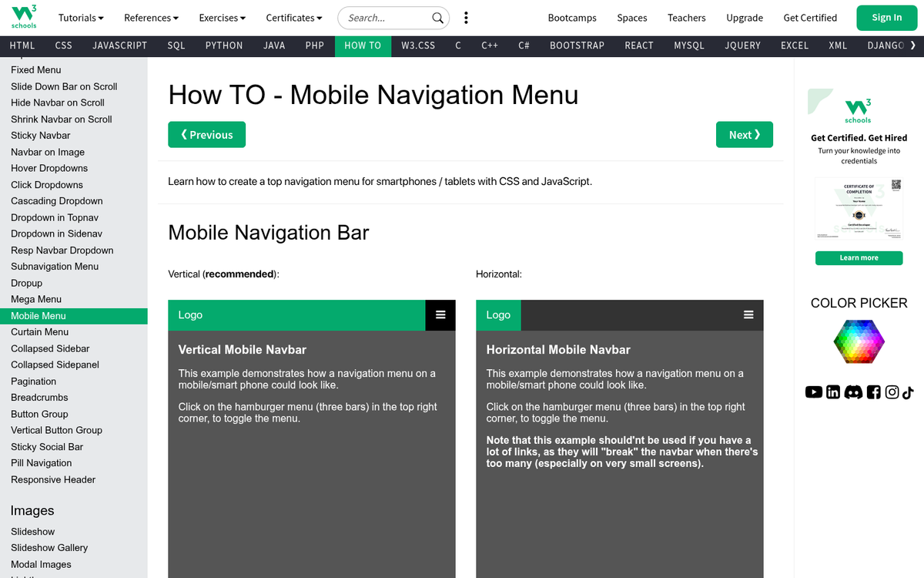Toggle the hamburger menu in Horizontal Mobile Navbar demo
The width and height of the screenshot is (924, 578).
pos(748,315)
